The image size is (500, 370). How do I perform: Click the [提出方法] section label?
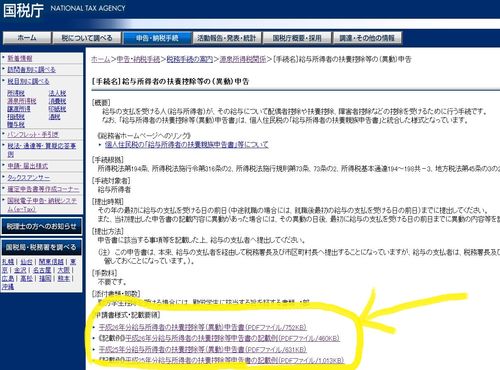click(x=107, y=231)
